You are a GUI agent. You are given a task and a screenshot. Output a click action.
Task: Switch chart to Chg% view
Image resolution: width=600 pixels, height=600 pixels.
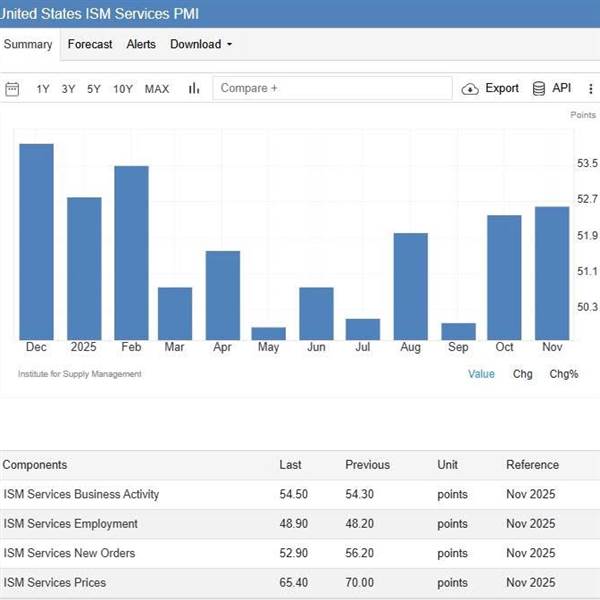coord(564,374)
